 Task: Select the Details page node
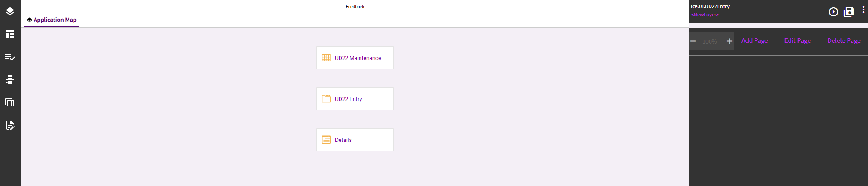tap(355, 140)
